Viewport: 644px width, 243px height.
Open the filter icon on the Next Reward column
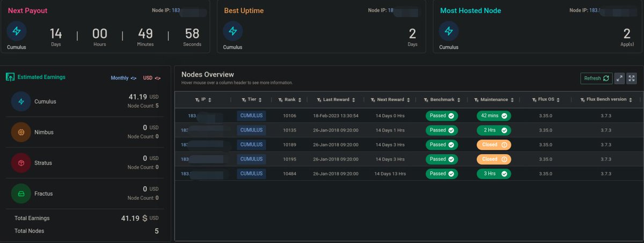[373, 100]
